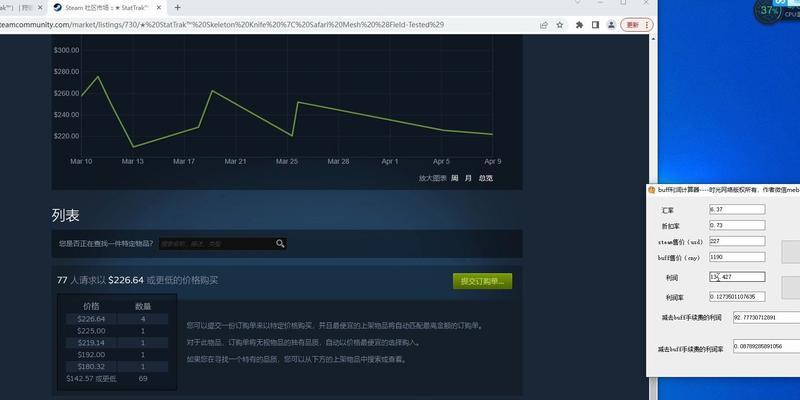Close the Steam 社区市场 tab
Viewport: 800px width, 400px height.
pos(159,8)
